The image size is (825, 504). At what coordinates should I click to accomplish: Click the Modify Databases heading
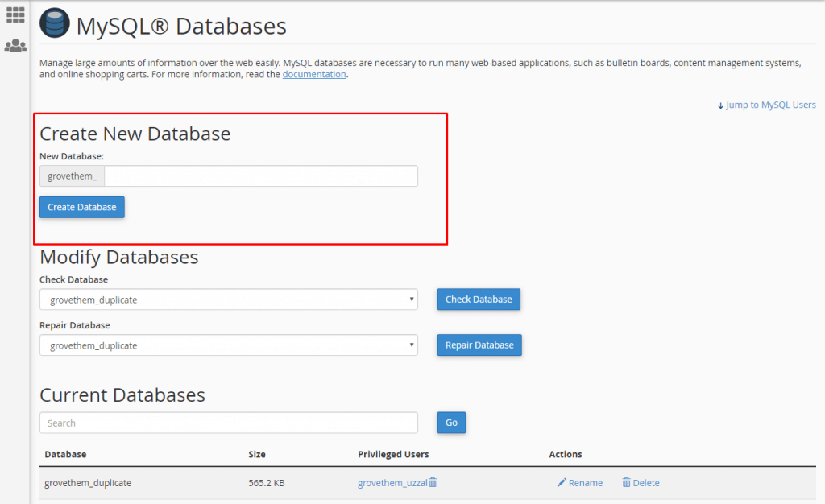(x=119, y=257)
